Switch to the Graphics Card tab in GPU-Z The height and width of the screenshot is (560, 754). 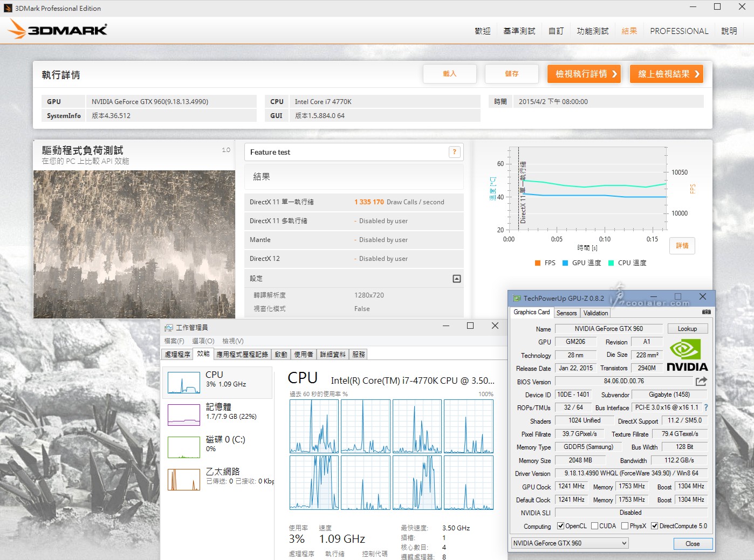point(532,312)
